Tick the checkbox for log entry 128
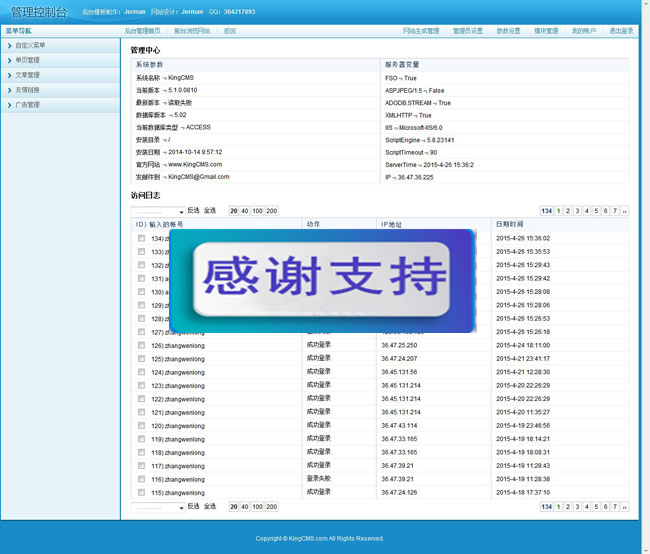 141,318
